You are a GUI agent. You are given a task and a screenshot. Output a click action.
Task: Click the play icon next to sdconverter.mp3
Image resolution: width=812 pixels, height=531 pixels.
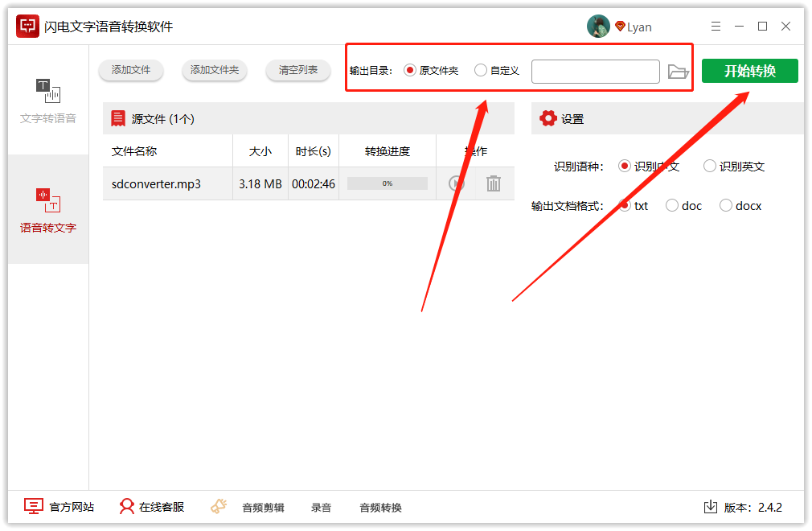pos(455,183)
